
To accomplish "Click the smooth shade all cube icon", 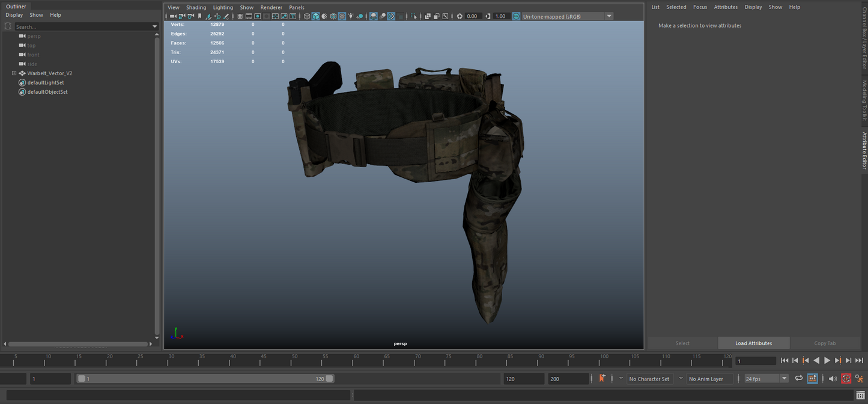I will click(315, 16).
